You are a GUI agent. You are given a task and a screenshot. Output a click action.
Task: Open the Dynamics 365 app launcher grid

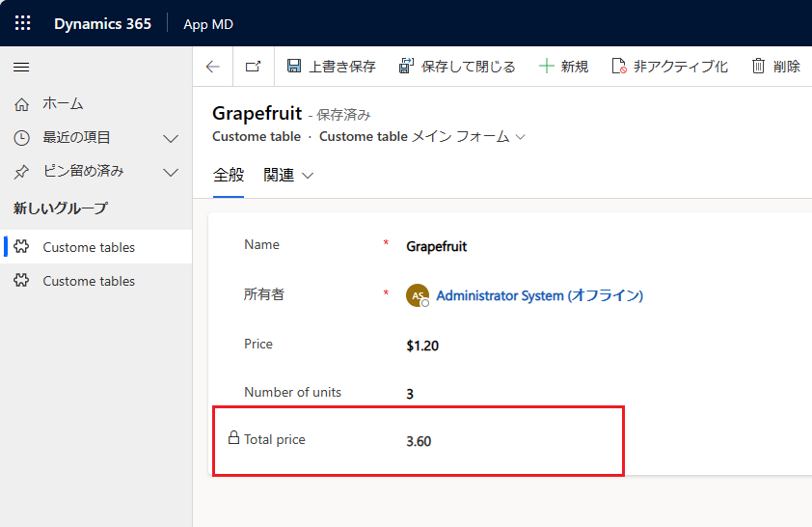pos(23,23)
